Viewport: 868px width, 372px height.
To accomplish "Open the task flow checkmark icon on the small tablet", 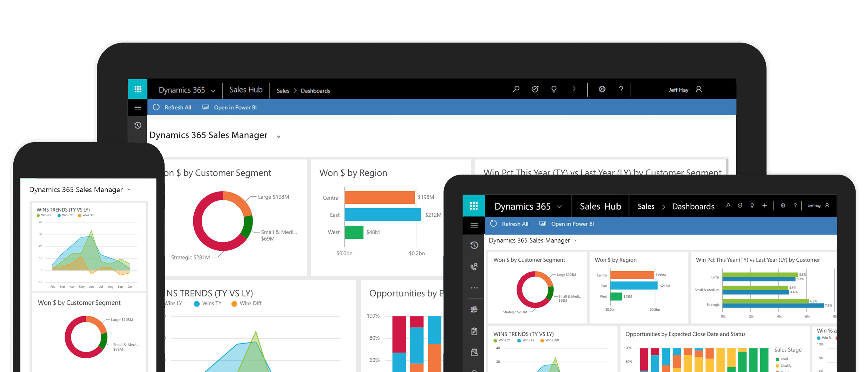I will pyautogui.click(x=740, y=205).
